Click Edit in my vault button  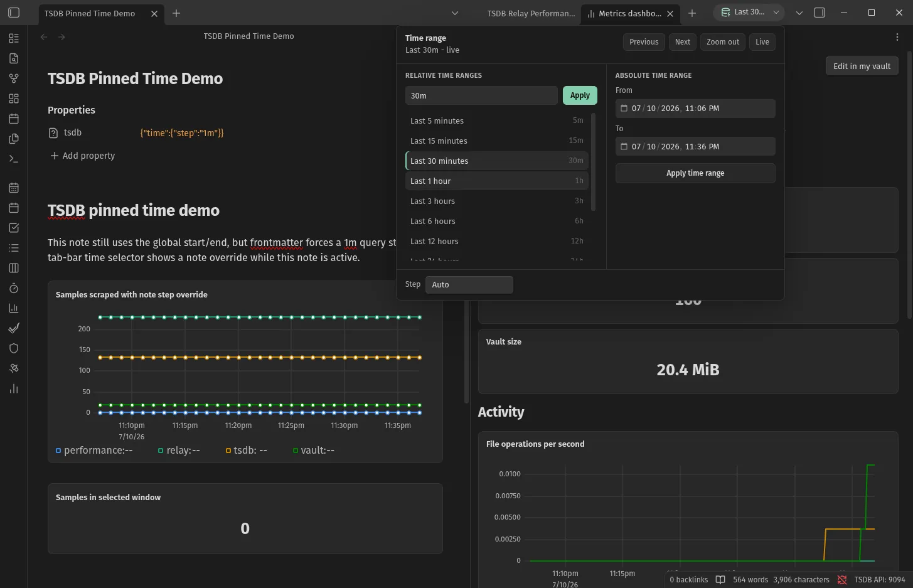pos(862,66)
